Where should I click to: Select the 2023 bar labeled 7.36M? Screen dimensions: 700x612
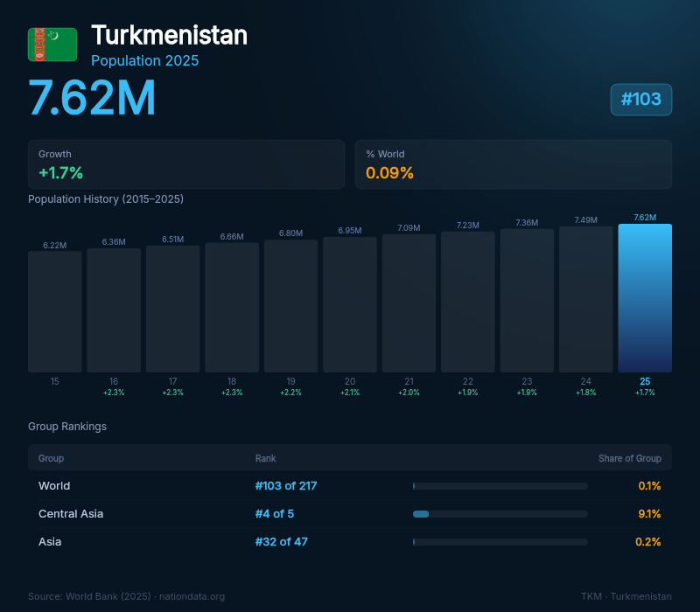[527, 301]
